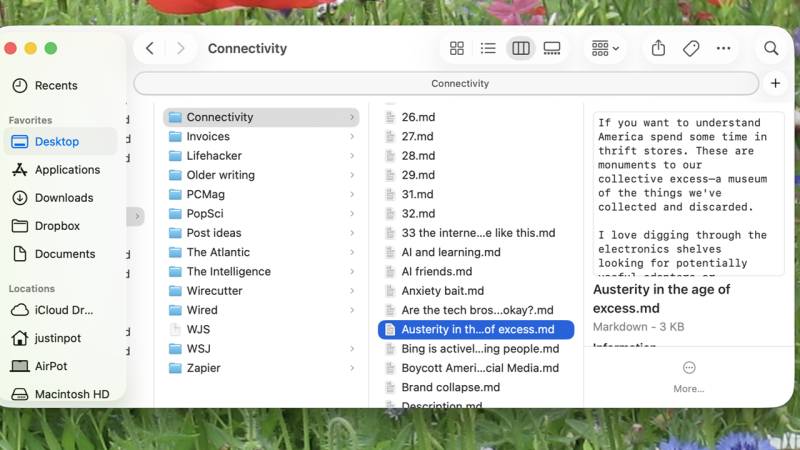Open Downloads in the sidebar
This screenshot has width=800, height=450.
64,198
